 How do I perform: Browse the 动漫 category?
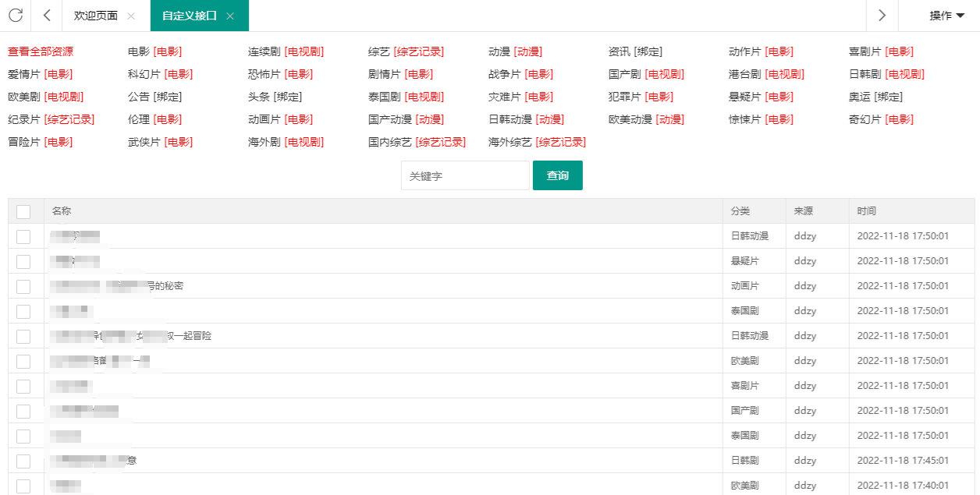(x=499, y=51)
